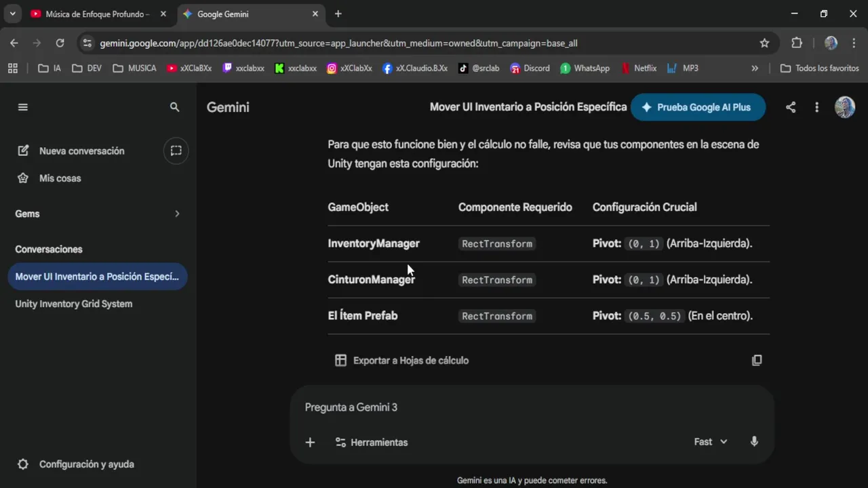Copy the table using copy icon
The width and height of the screenshot is (868, 488).
point(757,361)
